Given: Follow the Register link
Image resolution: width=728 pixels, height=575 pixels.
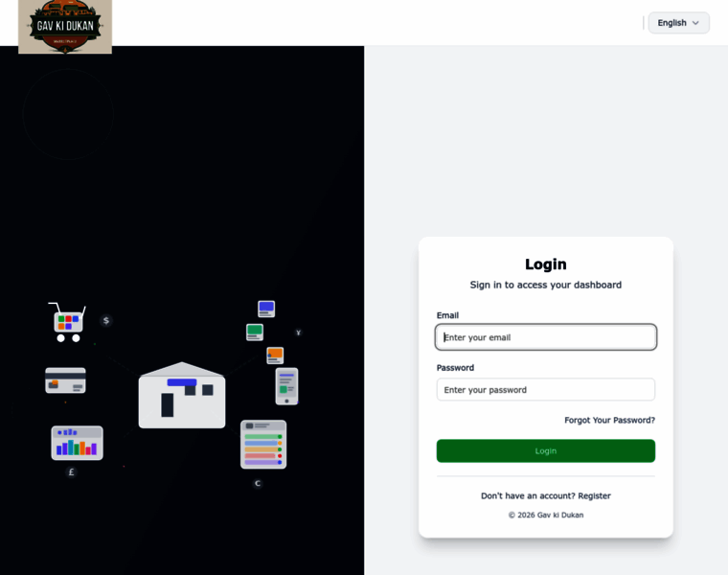Looking at the screenshot, I should pos(594,495).
